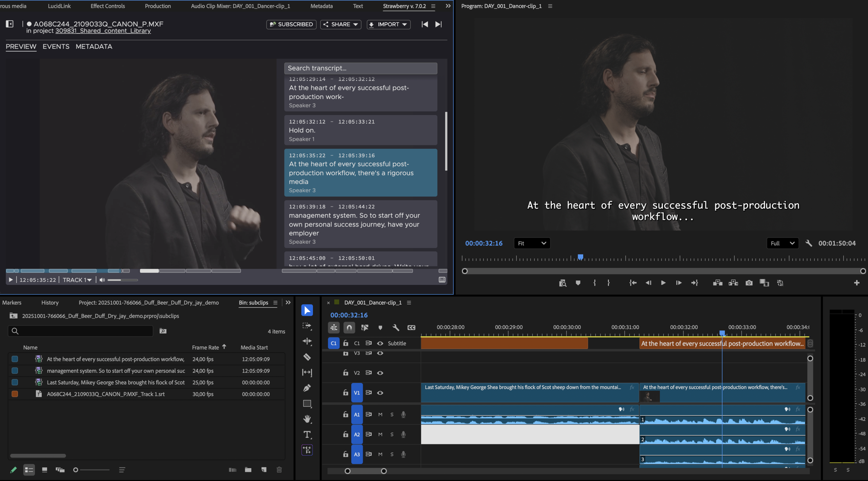
Task: Select the Pen tool
Action: pyautogui.click(x=307, y=388)
